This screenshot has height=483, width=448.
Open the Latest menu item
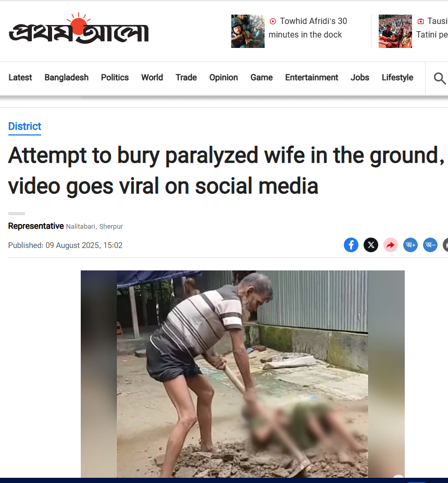20,77
